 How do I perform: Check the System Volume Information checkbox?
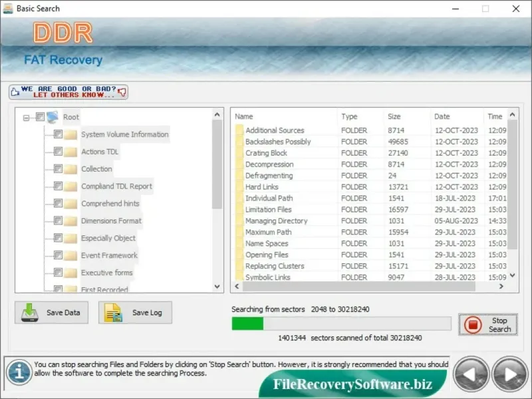click(x=58, y=134)
